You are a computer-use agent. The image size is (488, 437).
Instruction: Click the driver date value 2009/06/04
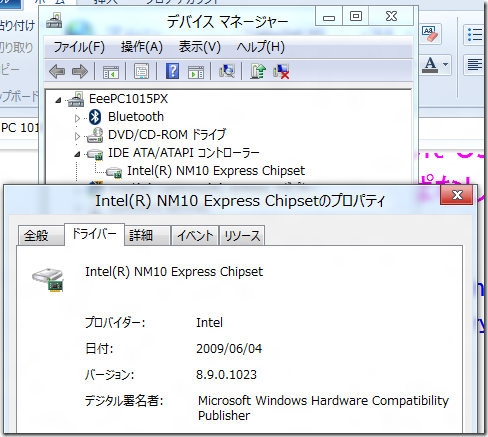[229, 349]
